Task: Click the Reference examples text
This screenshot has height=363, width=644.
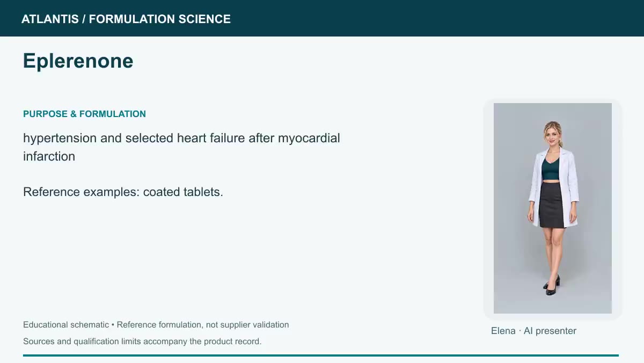Action: [x=82, y=192]
